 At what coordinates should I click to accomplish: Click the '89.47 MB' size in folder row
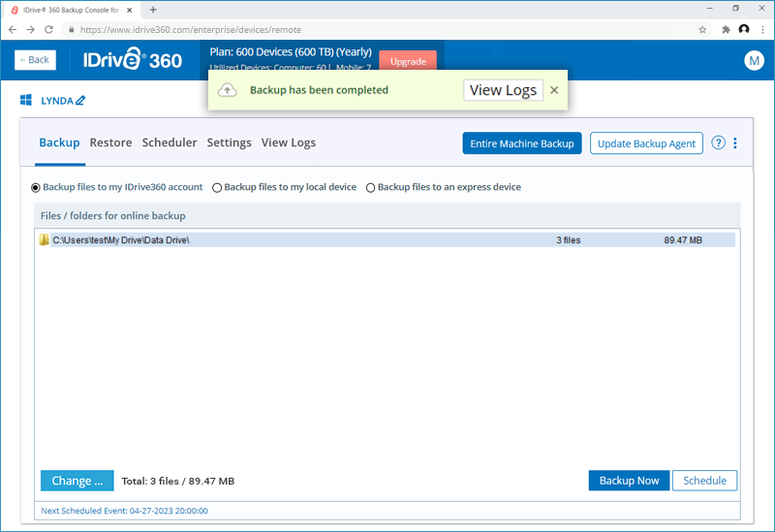(x=683, y=239)
